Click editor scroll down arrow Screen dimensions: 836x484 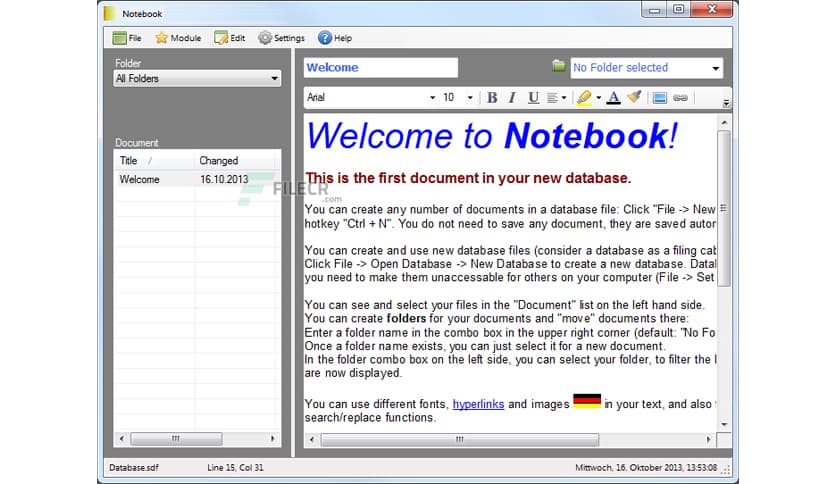(724, 425)
